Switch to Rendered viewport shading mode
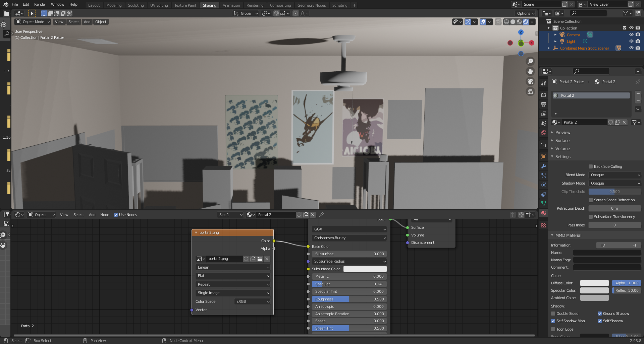The width and height of the screenshot is (644, 344). coord(525,22)
